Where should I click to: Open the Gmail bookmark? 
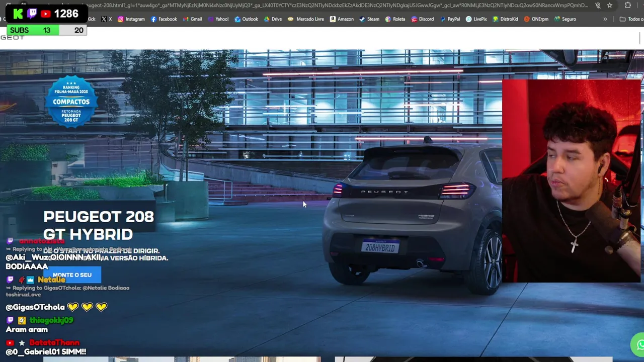point(192,19)
